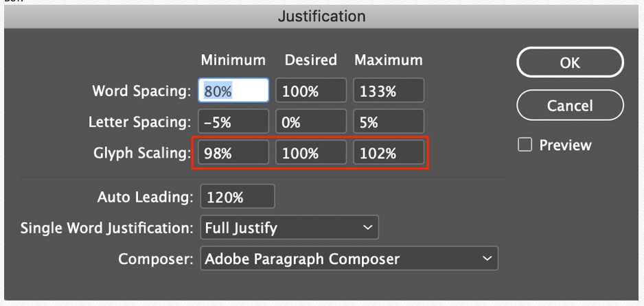Click the Word Spacing Minimum field
Image resolution: width=644 pixels, height=306 pixels.
tap(233, 91)
